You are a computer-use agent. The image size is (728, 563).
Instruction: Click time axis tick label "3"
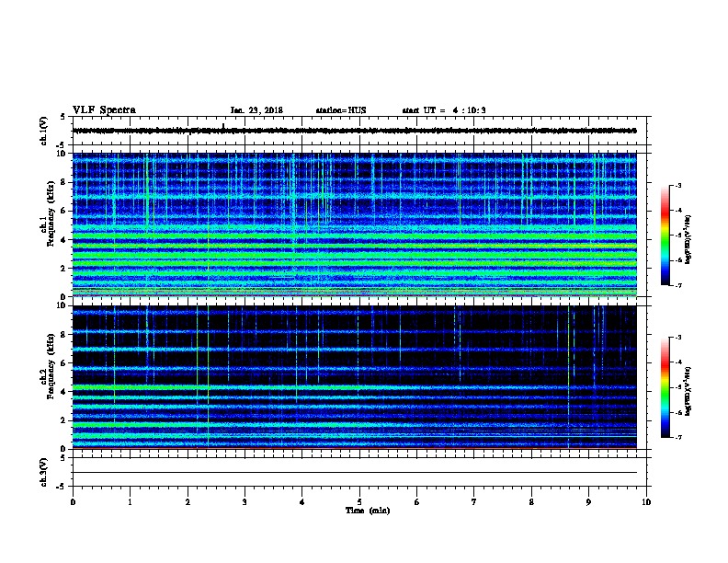(x=245, y=501)
